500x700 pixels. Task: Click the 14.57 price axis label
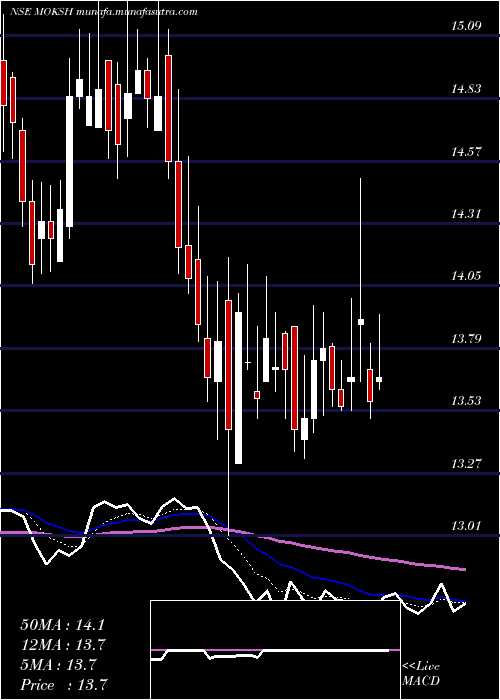[x=466, y=152]
